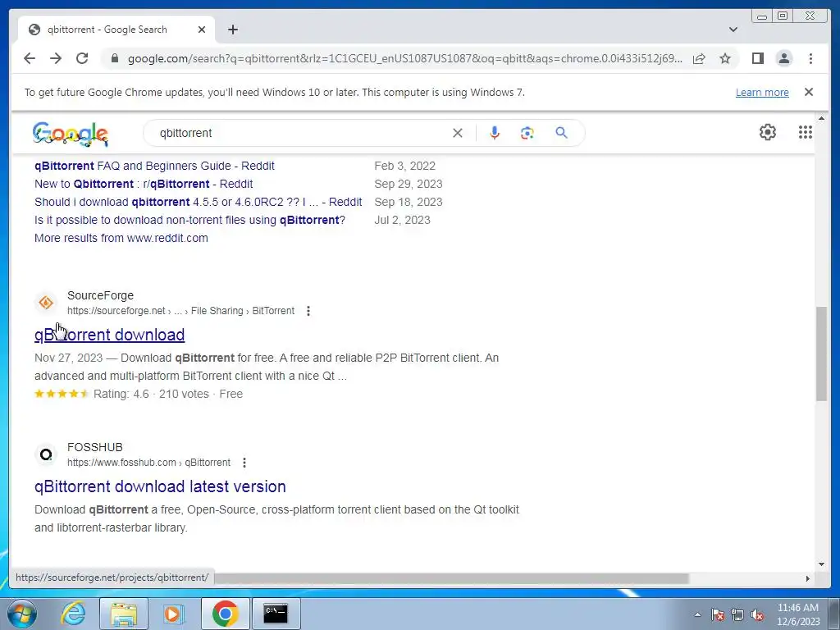Open qBittorrent download SourceForge result
This screenshot has width=840, height=630.
[x=109, y=335]
